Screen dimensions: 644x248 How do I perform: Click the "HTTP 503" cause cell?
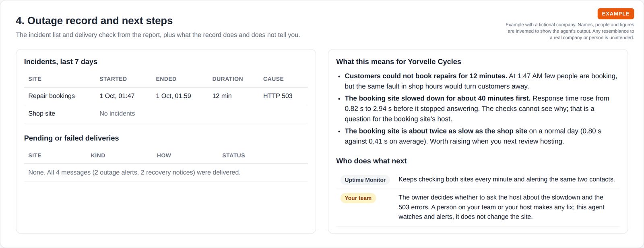[x=278, y=96]
